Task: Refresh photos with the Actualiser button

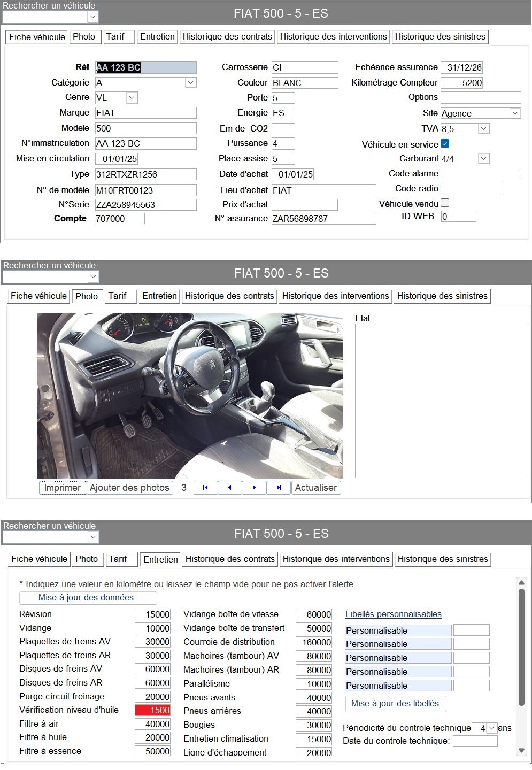Action: [x=316, y=488]
